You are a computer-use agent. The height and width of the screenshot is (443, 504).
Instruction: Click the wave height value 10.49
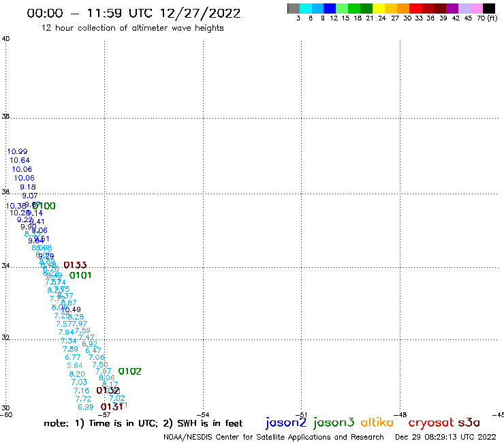[x=71, y=309]
